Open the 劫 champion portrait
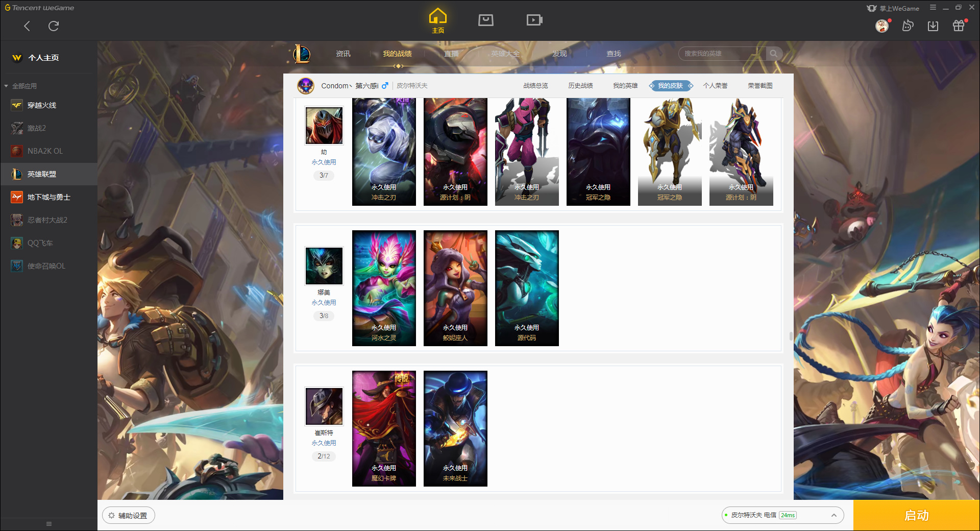This screenshot has width=980, height=531. [x=324, y=126]
